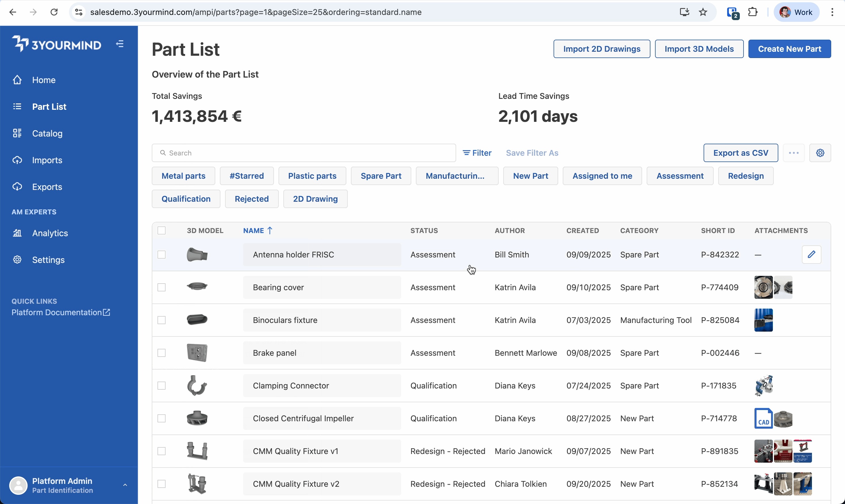This screenshot has height=504, width=845.
Task: Open the Exports cloud icon
Action: (x=17, y=187)
